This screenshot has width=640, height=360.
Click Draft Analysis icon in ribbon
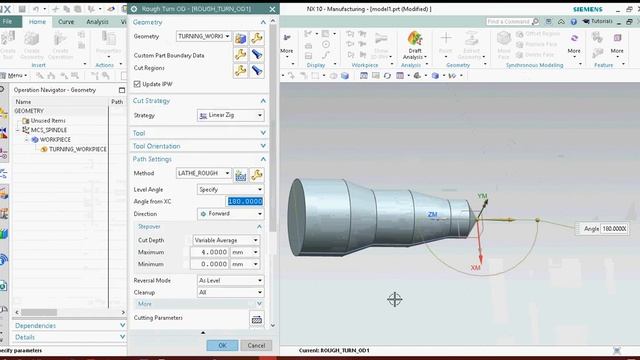pos(415,39)
